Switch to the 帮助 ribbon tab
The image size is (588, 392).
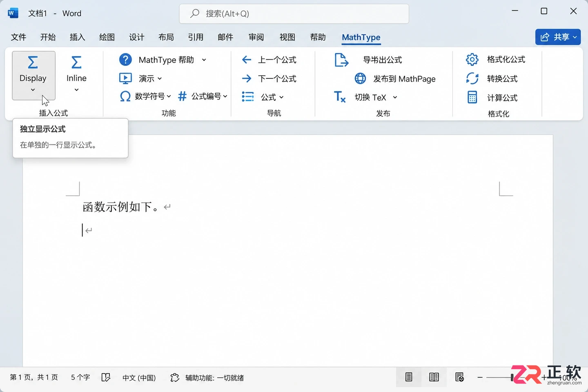pos(318,37)
